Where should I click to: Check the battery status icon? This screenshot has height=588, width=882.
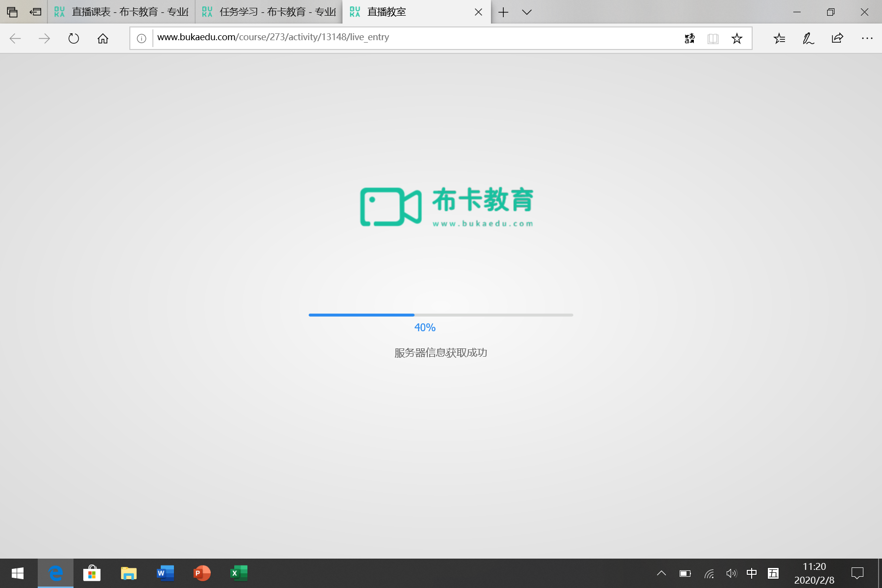(x=685, y=573)
